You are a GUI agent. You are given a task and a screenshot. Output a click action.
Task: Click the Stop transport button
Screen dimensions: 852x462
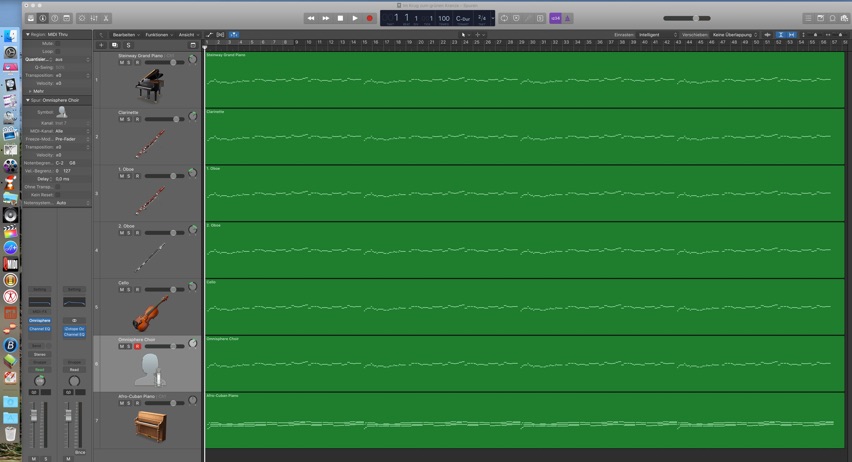tap(340, 18)
